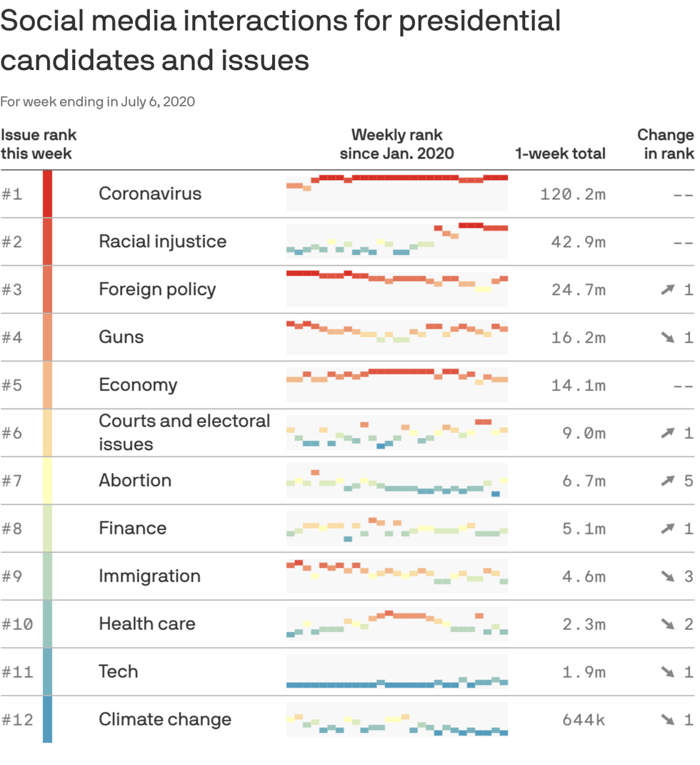Click the red color bar at rank #1

pyautogui.click(x=47, y=193)
